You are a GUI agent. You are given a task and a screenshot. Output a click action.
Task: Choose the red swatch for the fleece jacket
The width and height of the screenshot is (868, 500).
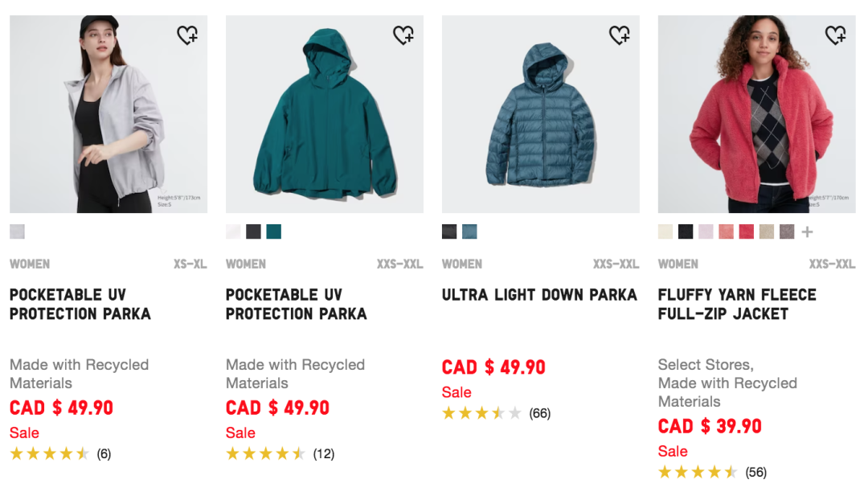pyautogui.click(x=746, y=232)
